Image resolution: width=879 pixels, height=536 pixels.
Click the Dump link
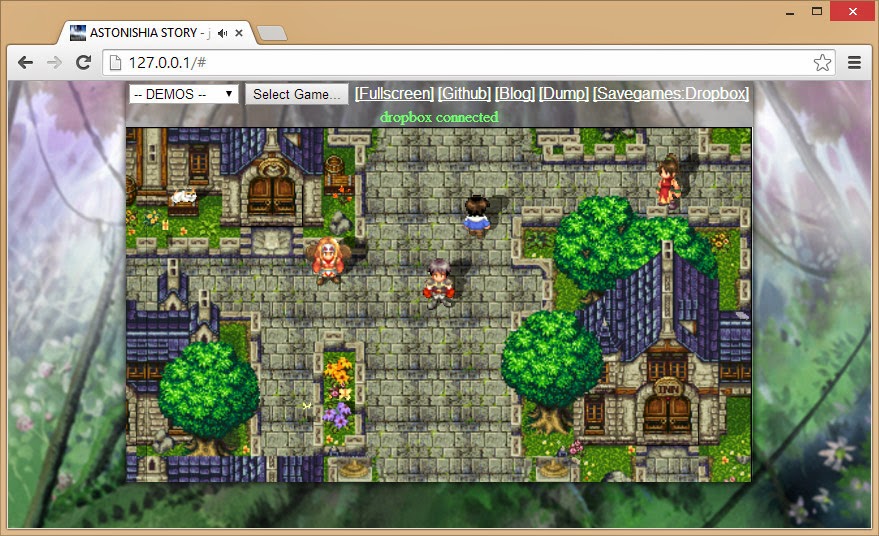(564, 93)
